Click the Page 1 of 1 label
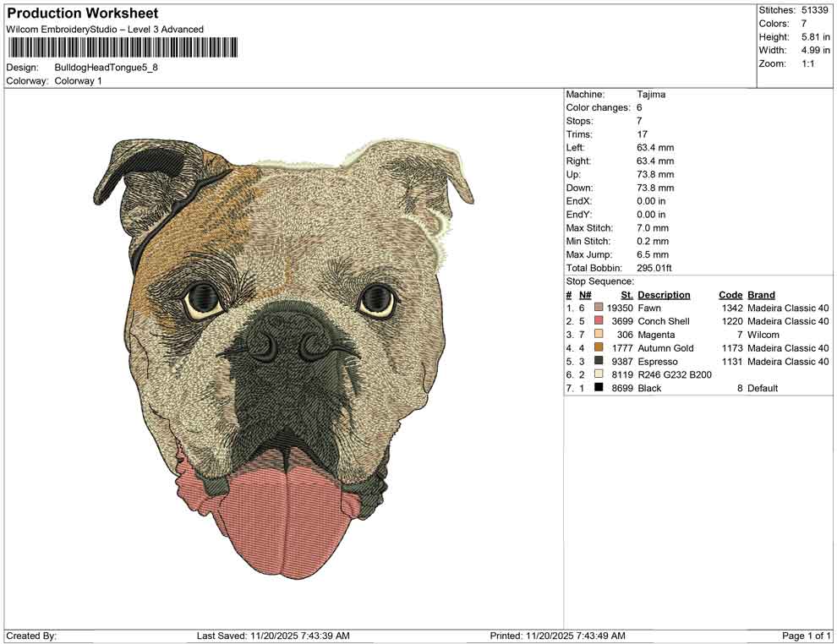The height and width of the screenshot is (644, 837). pos(803,635)
